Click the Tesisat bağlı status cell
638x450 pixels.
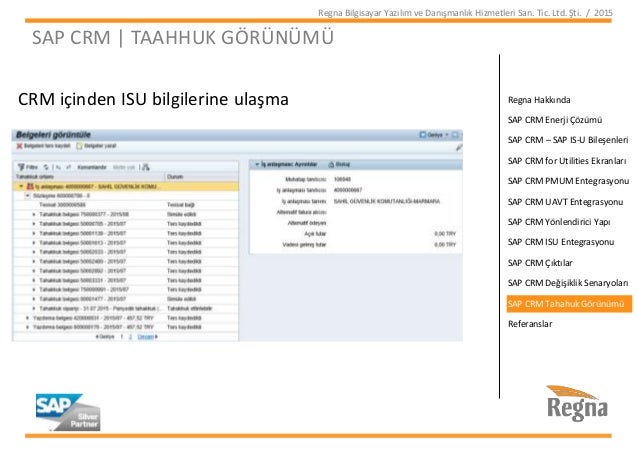[x=181, y=205]
